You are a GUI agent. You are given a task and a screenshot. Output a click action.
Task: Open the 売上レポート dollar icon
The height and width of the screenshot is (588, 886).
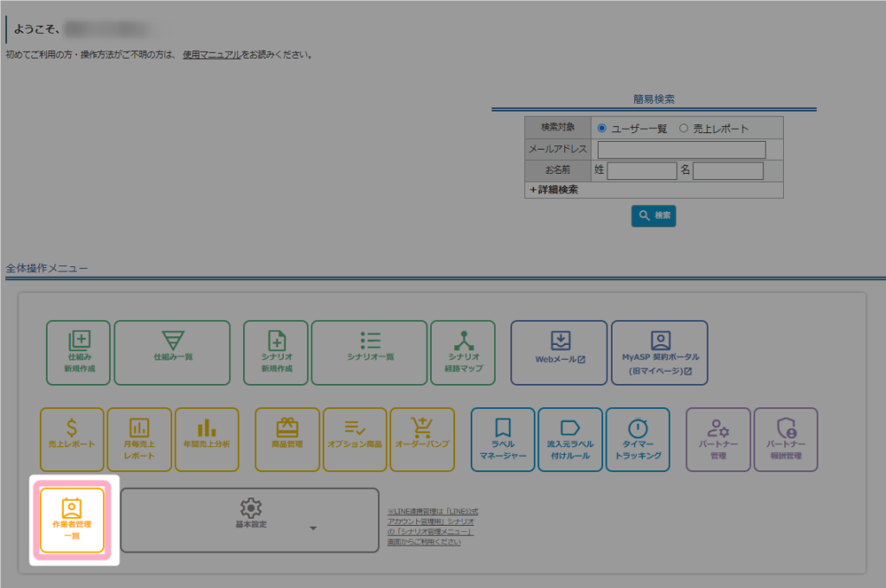[x=72, y=439]
